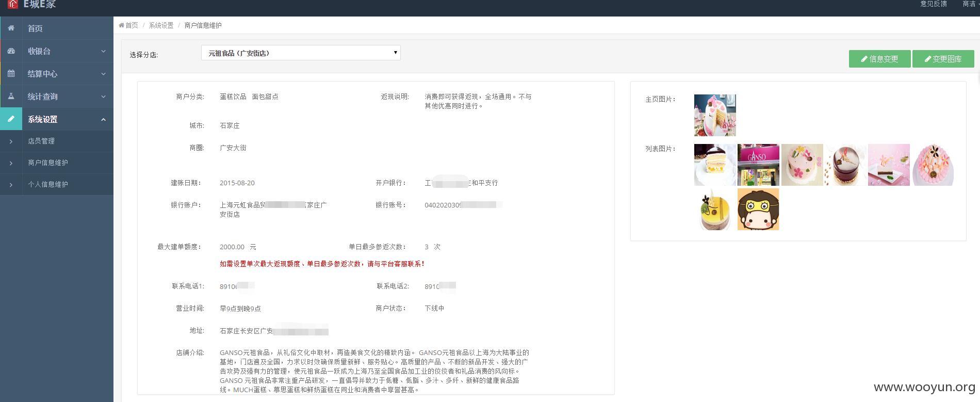Go to 商户信息维护 submenu
Screen dimensions: 980x402
(57, 163)
